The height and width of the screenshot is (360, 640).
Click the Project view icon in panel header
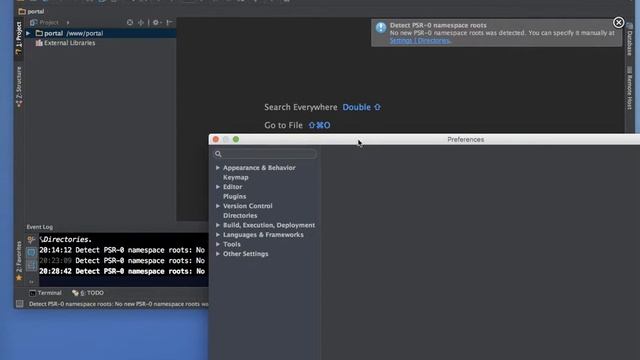point(34,22)
